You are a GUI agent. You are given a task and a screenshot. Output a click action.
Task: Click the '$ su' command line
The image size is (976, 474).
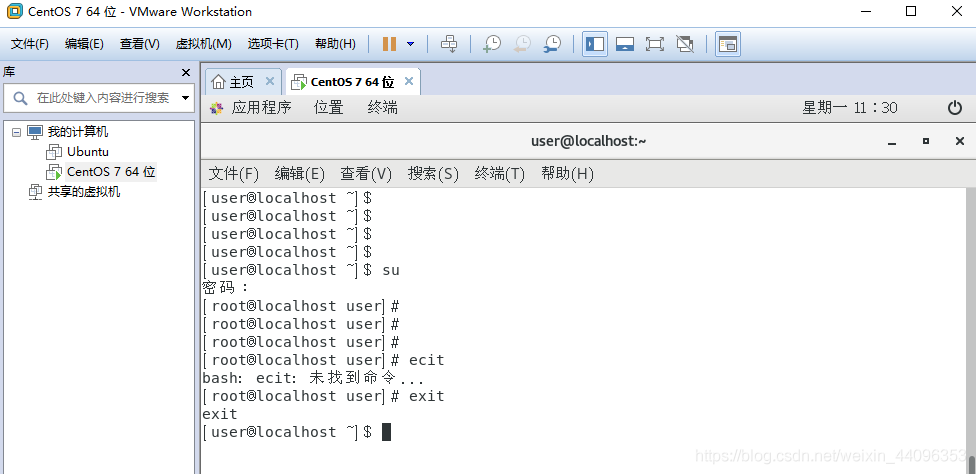[301, 270]
